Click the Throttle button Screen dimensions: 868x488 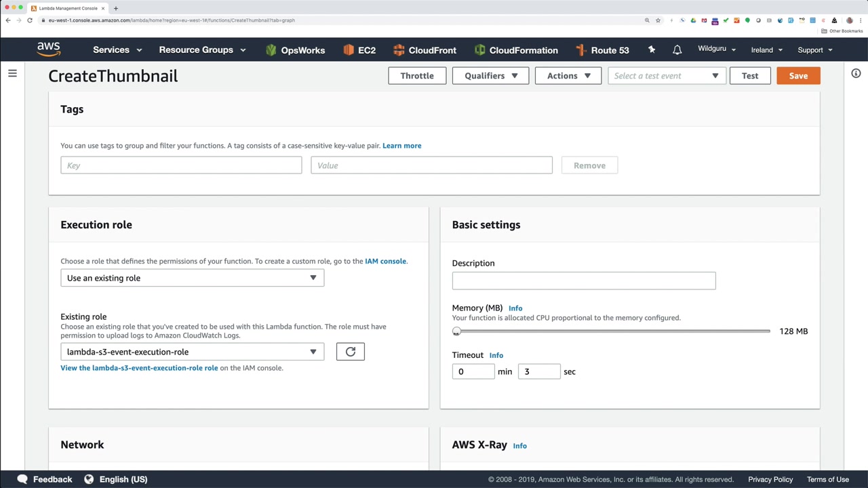pos(417,76)
